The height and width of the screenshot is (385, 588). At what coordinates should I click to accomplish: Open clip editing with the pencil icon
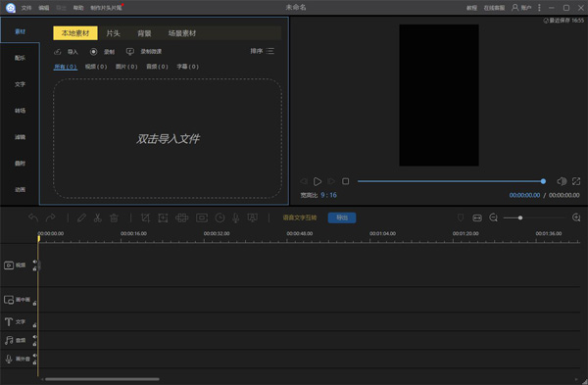pos(81,217)
